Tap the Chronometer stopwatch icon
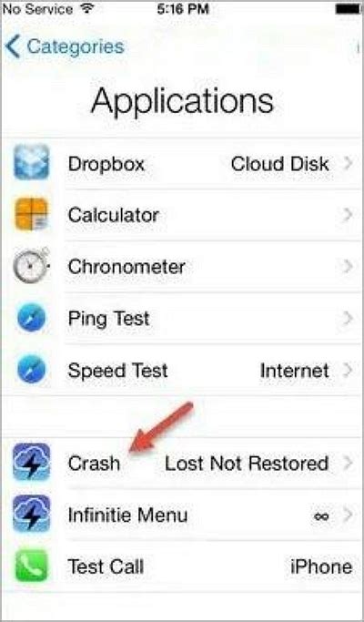Viewport: 364px width, 622px height. click(x=32, y=265)
